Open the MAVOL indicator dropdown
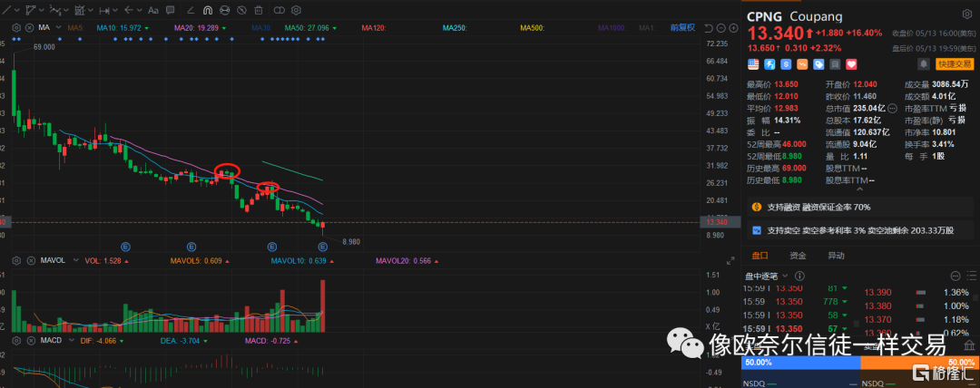The width and height of the screenshot is (980, 388). 75,260
